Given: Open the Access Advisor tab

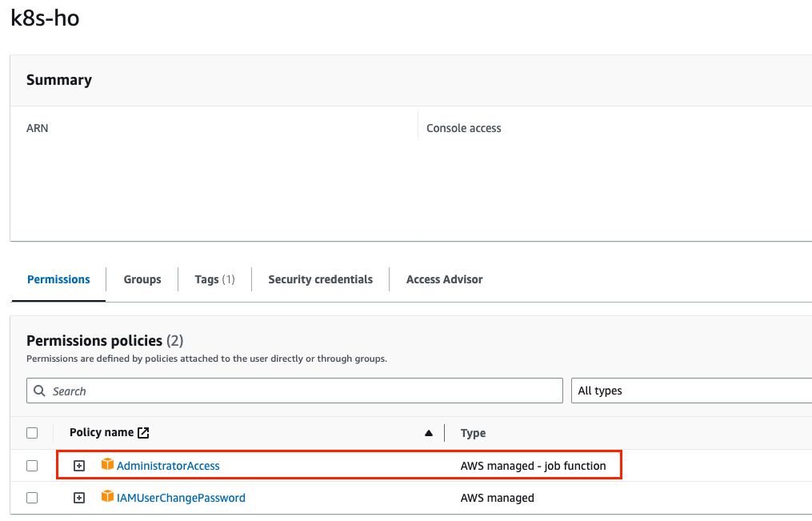Looking at the screenshot, I should pyautogui.click(x=444, y=279).
